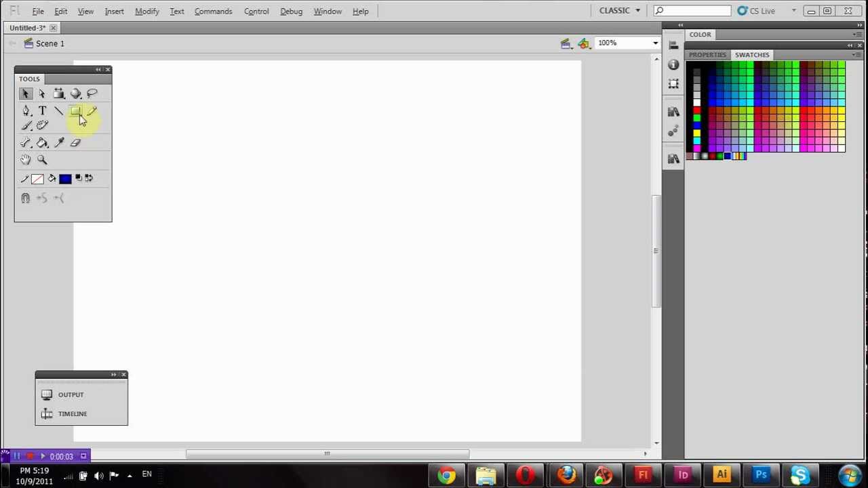Screen dimensions: 868x488
Task: Reset to black and white colors
Action: pyautogui.click(x=79, y=178)
